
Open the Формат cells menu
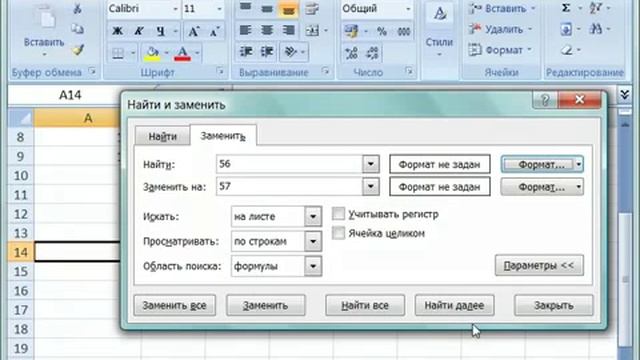click(x=500, y=50)
